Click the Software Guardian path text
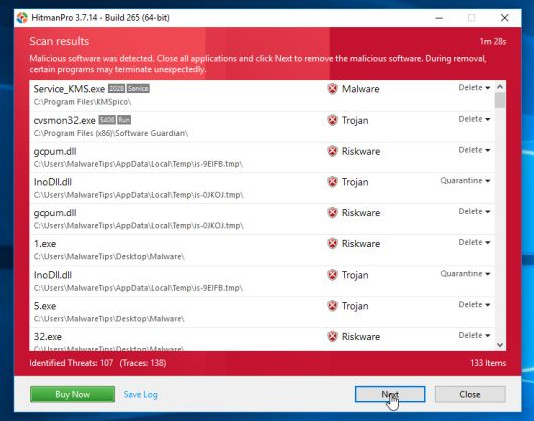The height and width of the screenshot is (421, 534). (111, 133)
